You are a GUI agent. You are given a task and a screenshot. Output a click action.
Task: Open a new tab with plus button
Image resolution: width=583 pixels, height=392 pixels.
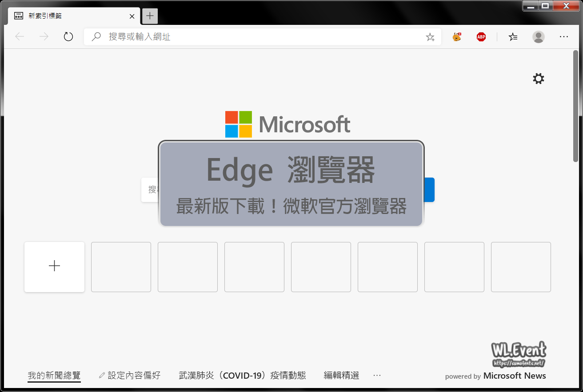point(150,16)
